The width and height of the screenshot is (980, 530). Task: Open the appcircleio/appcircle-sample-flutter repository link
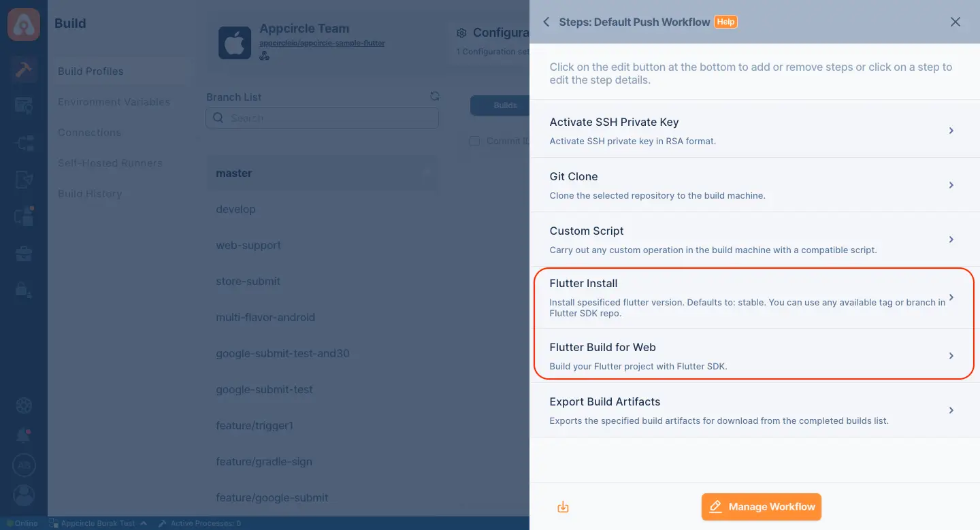pos(323,43)
